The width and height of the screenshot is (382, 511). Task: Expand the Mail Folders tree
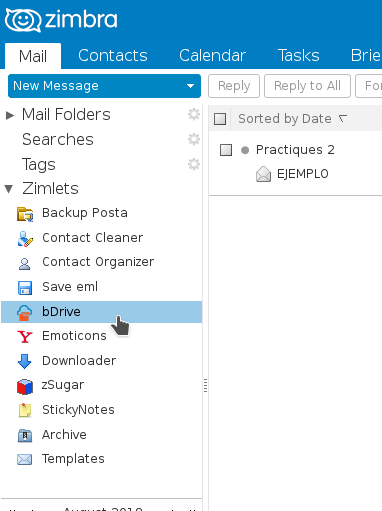(10, 115)
